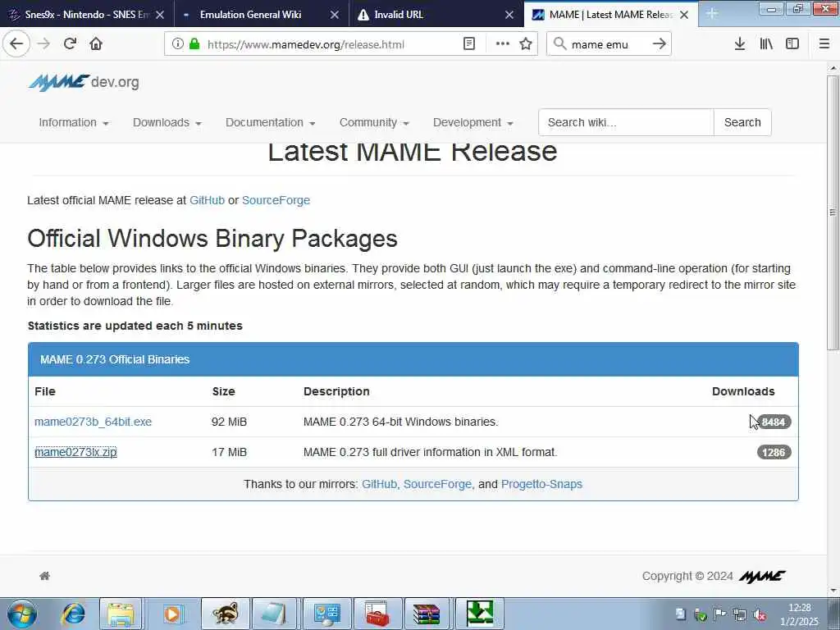Expand the Documentation menu

(270, 123)
